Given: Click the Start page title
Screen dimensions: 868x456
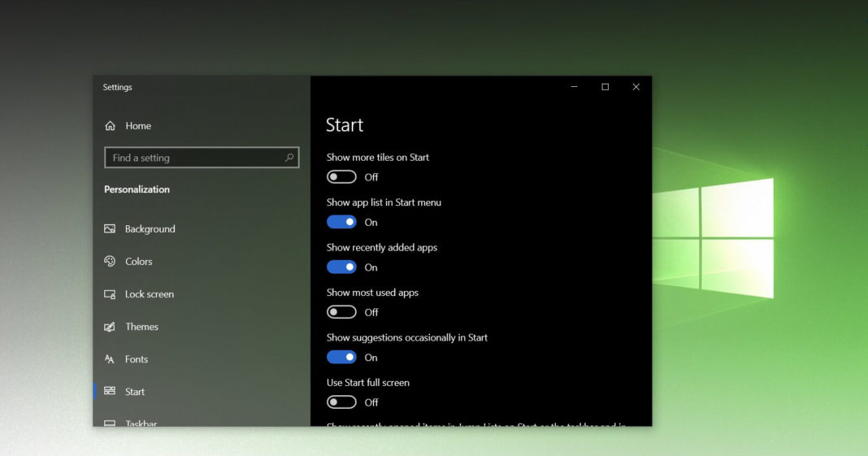Looking at the screenshot, I should point(345,125).
